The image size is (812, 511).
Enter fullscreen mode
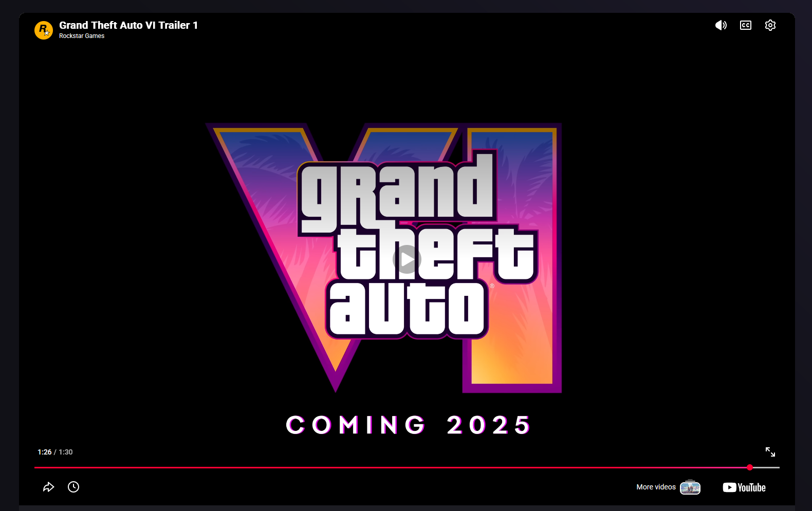(770, 452)
